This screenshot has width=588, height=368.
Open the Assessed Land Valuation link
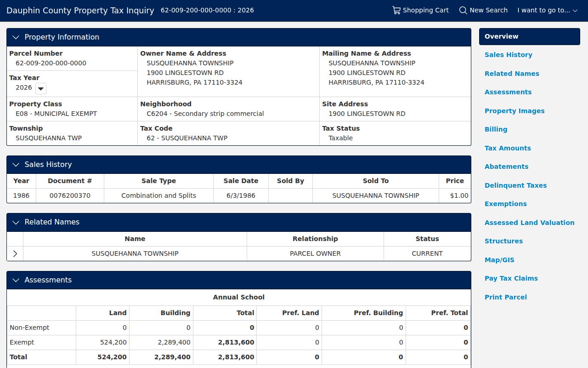(x=529, y=223)
